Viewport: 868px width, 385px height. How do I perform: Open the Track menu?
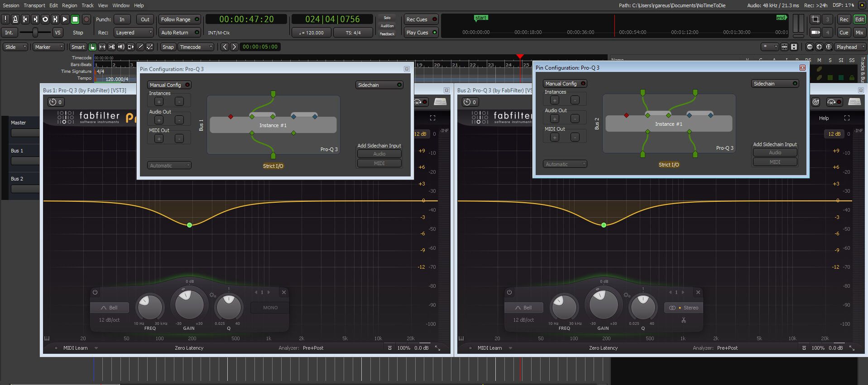87,5
